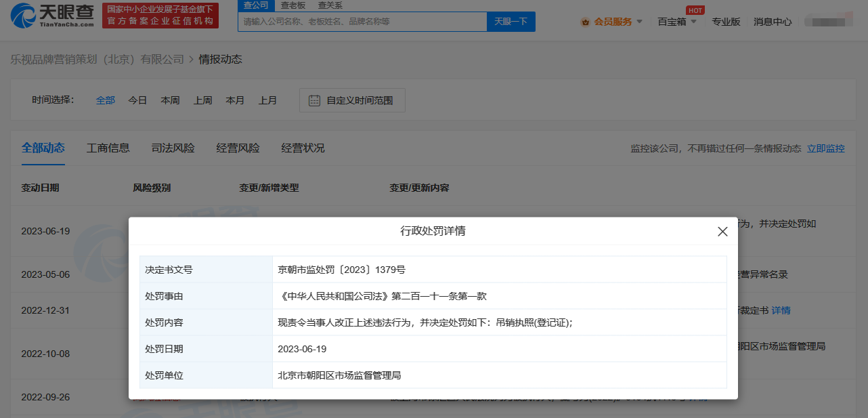Click the 2022-10-08 date in the list
868x418 pixels.
click(x=45, y=354)
